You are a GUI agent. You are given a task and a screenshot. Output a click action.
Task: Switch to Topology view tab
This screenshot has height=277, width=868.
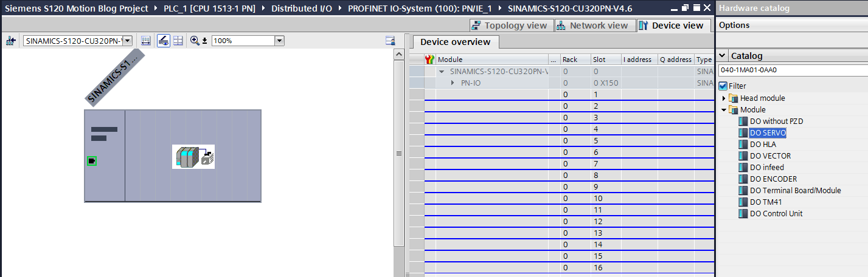coord(511,26)
